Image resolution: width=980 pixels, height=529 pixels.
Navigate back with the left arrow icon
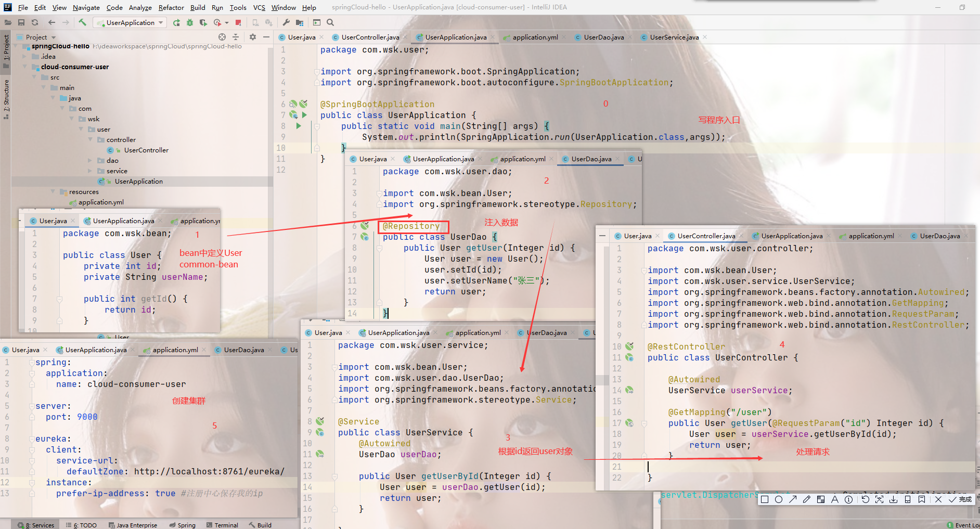pyautogui.click(x=51, y=22)
